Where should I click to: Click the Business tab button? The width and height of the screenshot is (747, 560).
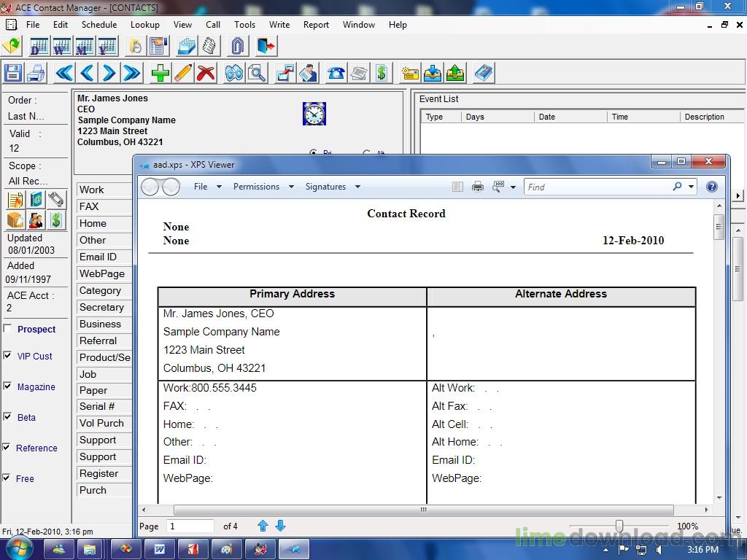coord(103,324)
